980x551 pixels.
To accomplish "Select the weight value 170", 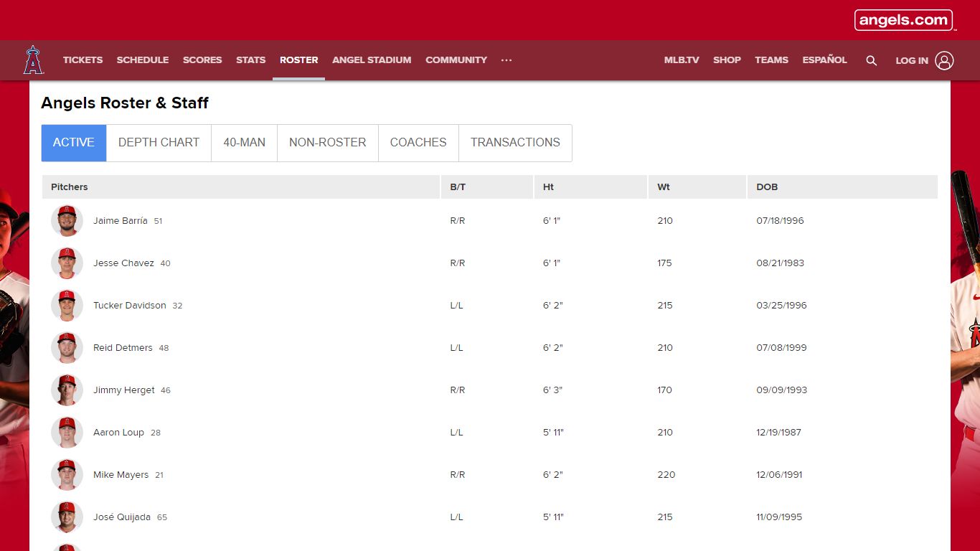I will 664,390.
